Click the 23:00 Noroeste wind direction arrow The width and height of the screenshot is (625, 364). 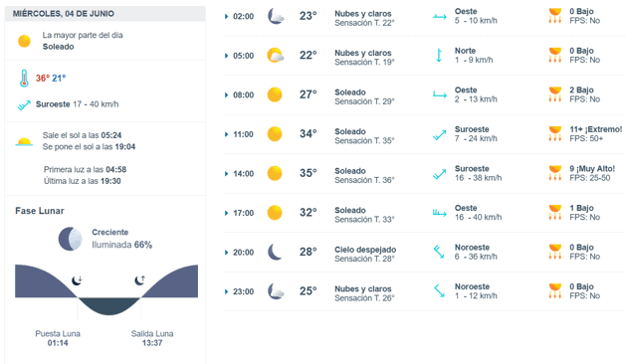(x=439, y=290)
